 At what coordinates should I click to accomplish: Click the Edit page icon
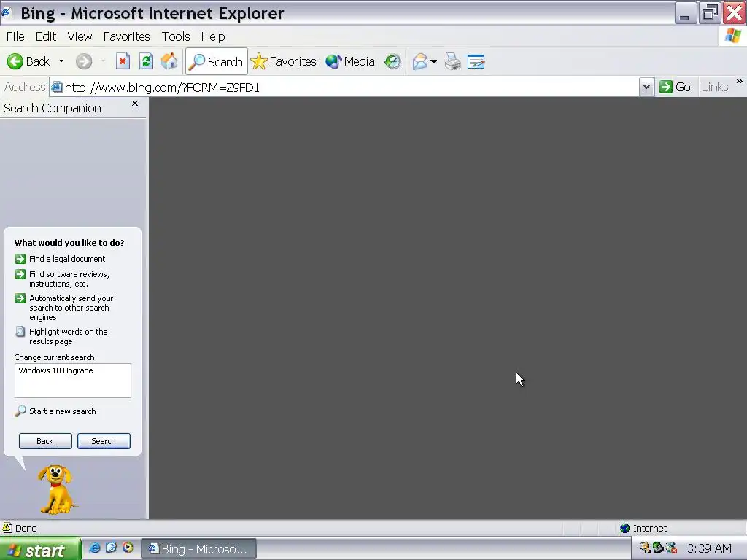tap(476, 61)
